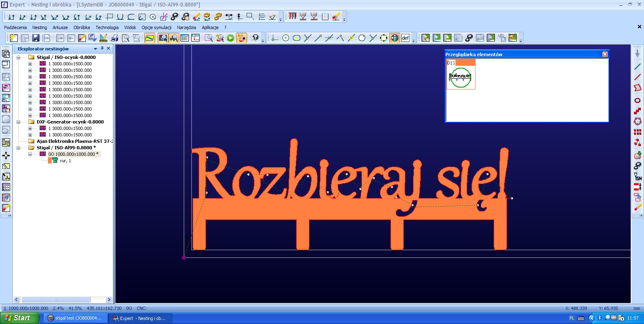Screen dimensions: 644x324
Task: Click the red circle icon in right toolbar
Action: pos(638,100)
